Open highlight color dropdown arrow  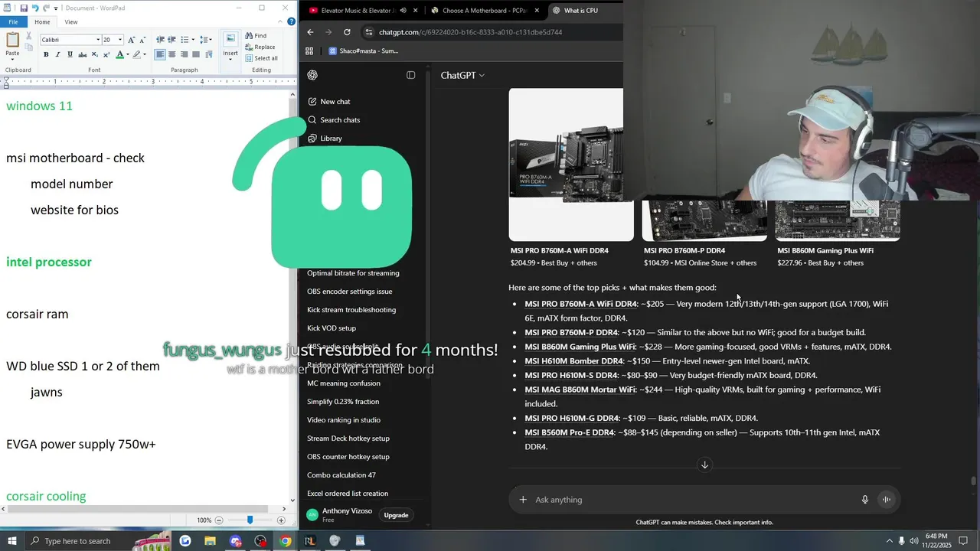point(145,54)
